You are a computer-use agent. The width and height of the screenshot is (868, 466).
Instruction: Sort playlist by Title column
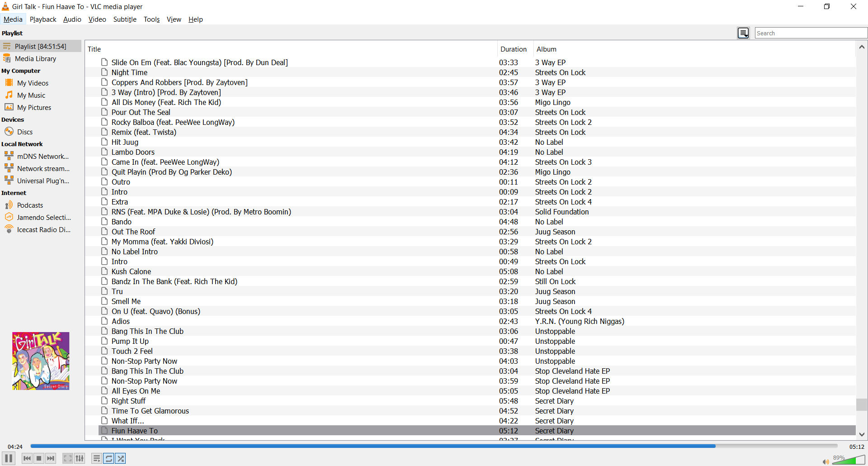coord(291,49)
